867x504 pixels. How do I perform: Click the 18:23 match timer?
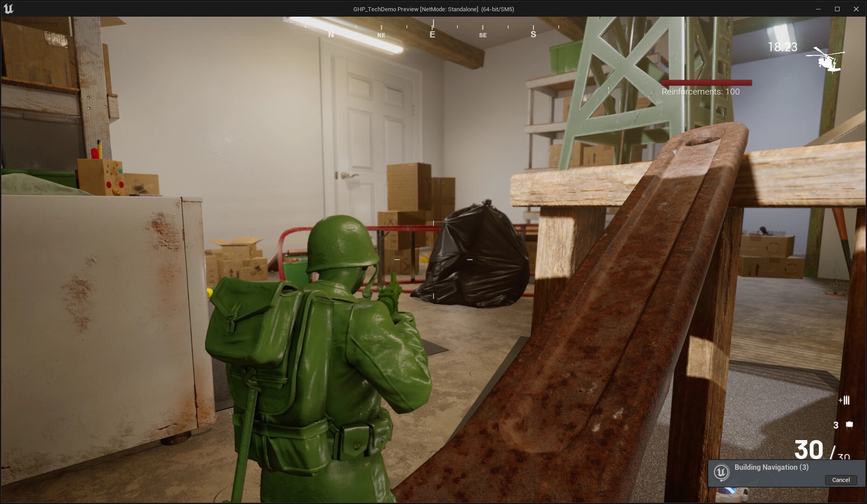[782, 47]
